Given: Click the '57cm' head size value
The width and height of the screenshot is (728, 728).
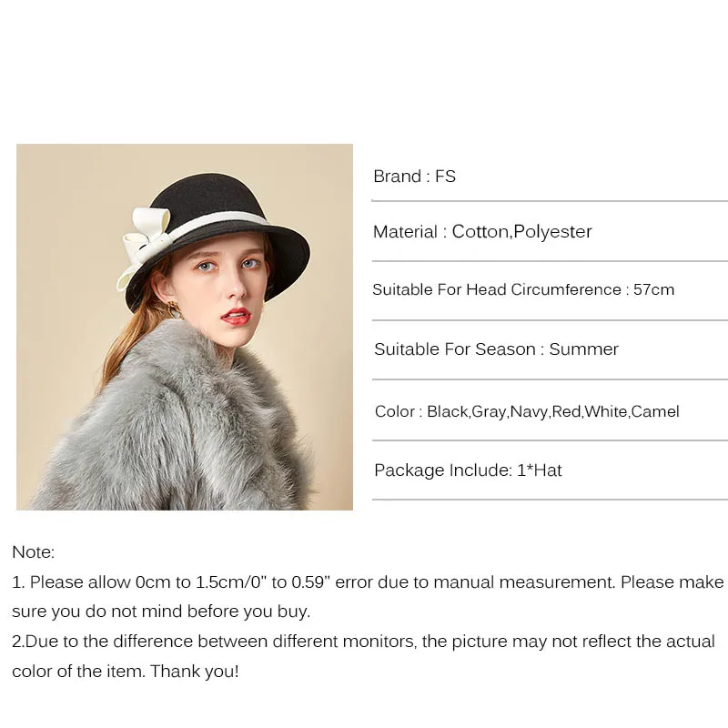Looking at the screenshot, I should click(x=653, y=289).
